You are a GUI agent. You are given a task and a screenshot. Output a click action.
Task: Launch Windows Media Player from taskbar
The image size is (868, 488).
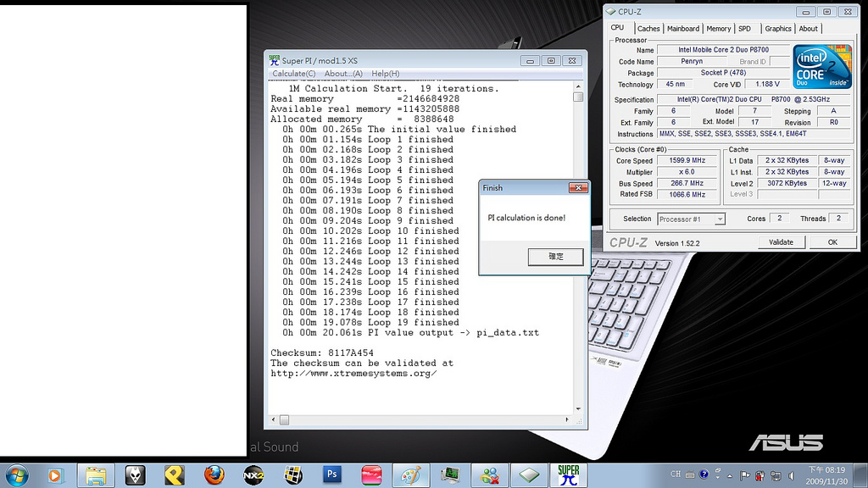[x=56, y=475]
